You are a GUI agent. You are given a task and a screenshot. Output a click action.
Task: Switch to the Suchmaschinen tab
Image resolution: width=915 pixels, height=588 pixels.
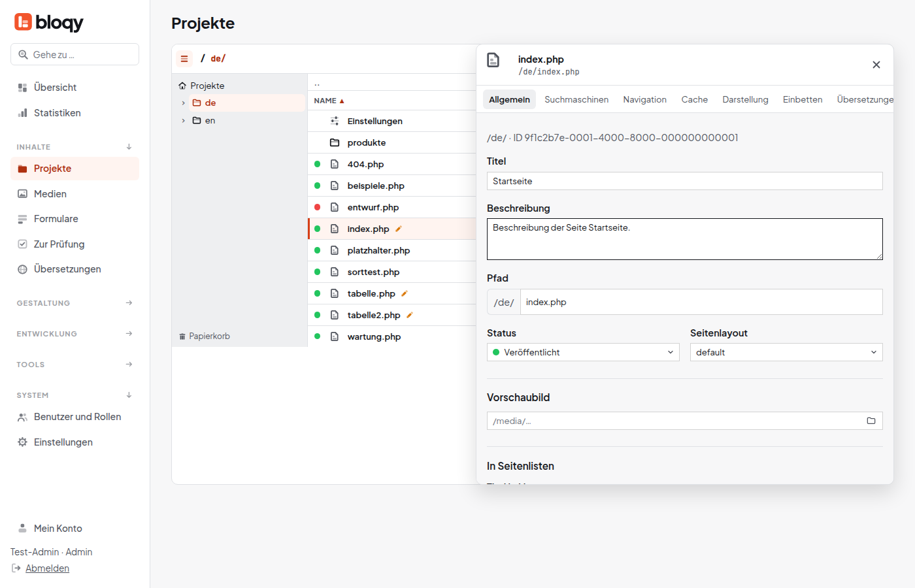[x=576, y=99]
